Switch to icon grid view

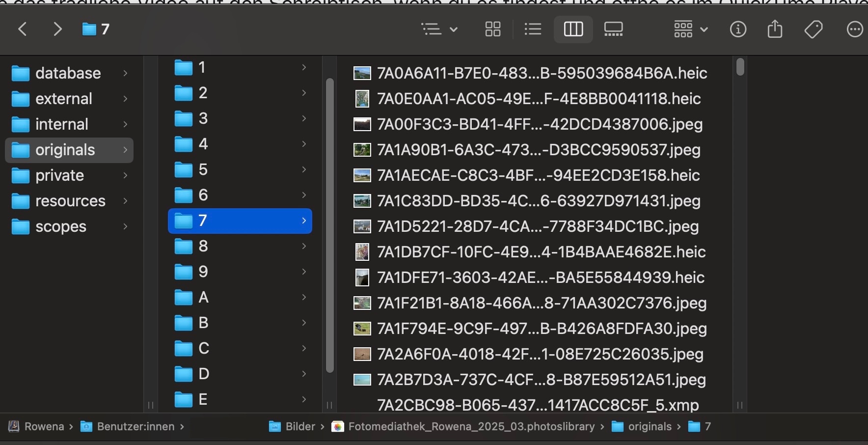492,29
